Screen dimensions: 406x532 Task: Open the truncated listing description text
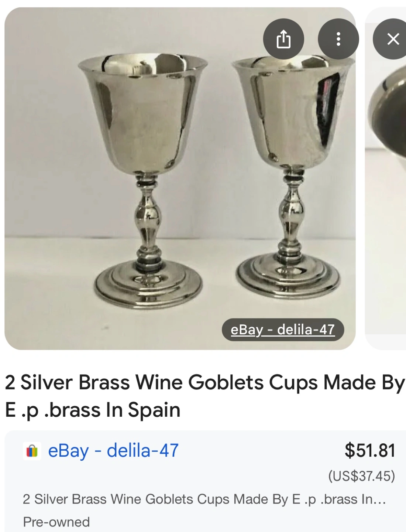(x=204, y=499)
